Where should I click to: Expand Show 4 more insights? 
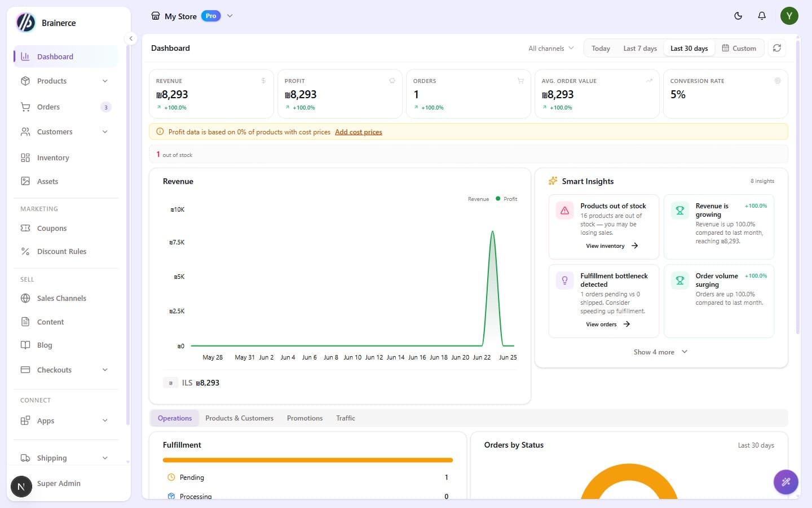(x=660, y=352)
